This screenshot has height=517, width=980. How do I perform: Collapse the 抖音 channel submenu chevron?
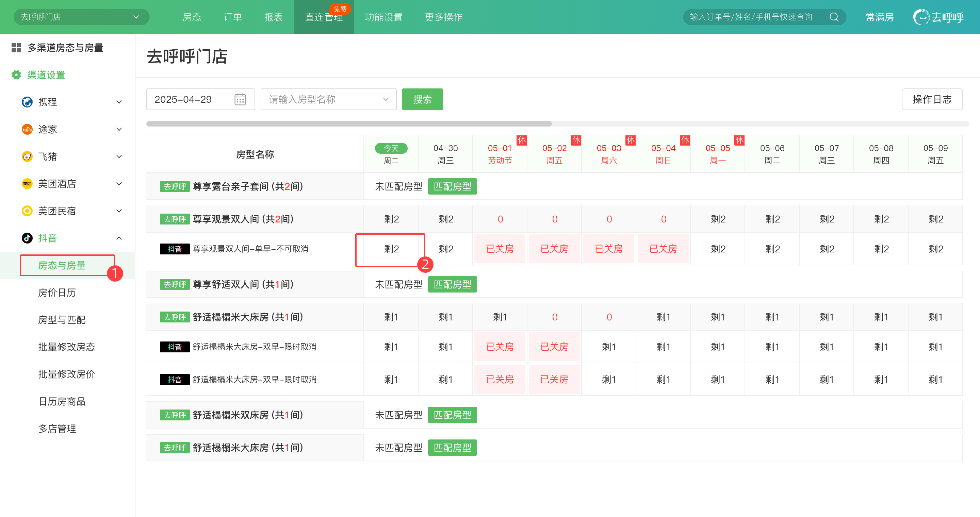coord(119,238)
